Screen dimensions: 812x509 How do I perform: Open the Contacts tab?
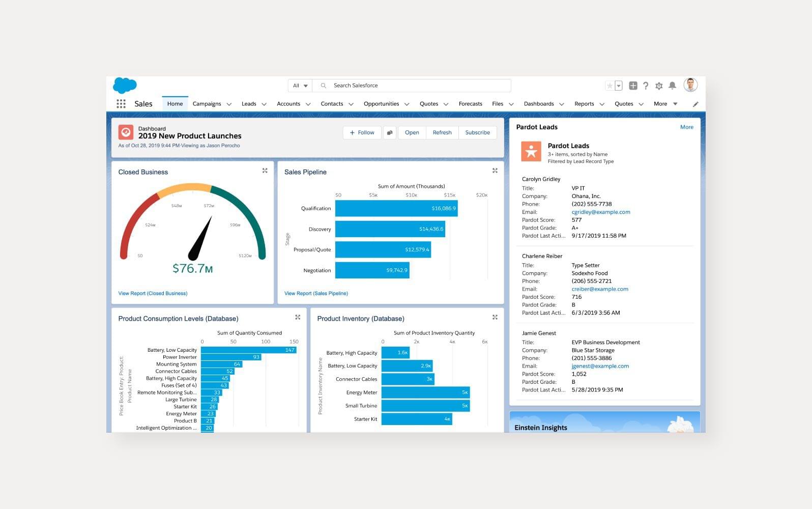tap(332, 104)
